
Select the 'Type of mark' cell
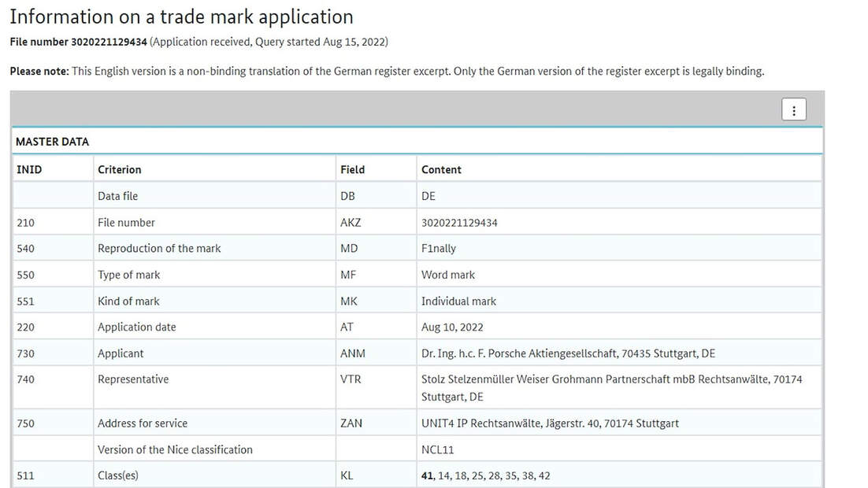pyautogui.click(x=214, y=275)
